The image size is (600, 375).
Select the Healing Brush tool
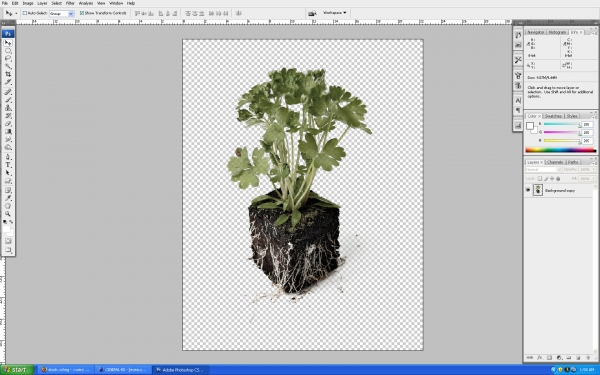(8, 92)
